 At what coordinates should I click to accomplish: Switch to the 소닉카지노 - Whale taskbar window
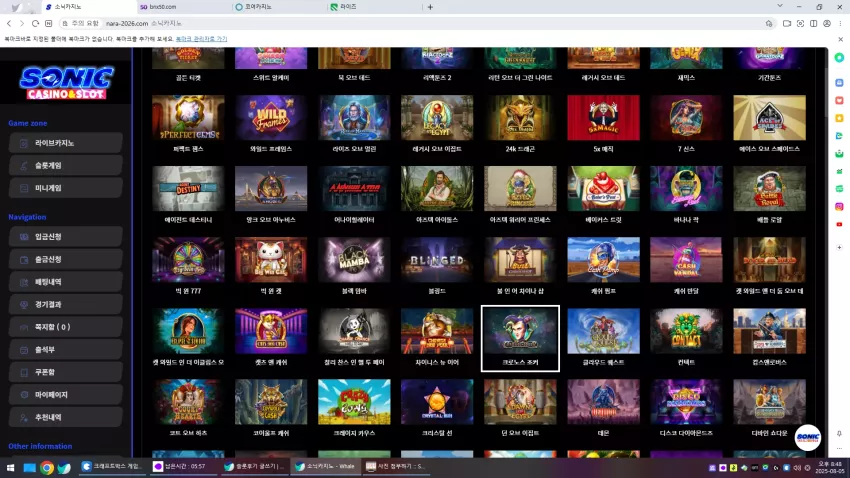tap(325, 466)
